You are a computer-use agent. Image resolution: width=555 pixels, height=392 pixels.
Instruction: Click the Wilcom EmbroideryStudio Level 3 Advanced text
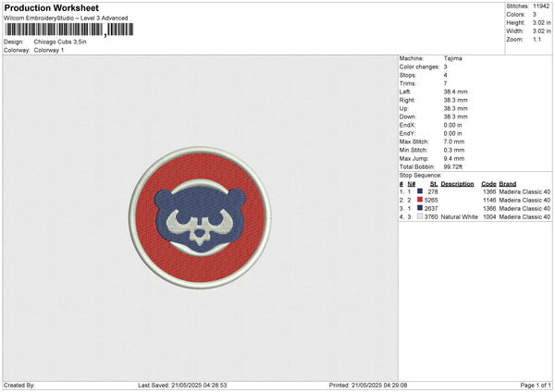click(66, 18)
